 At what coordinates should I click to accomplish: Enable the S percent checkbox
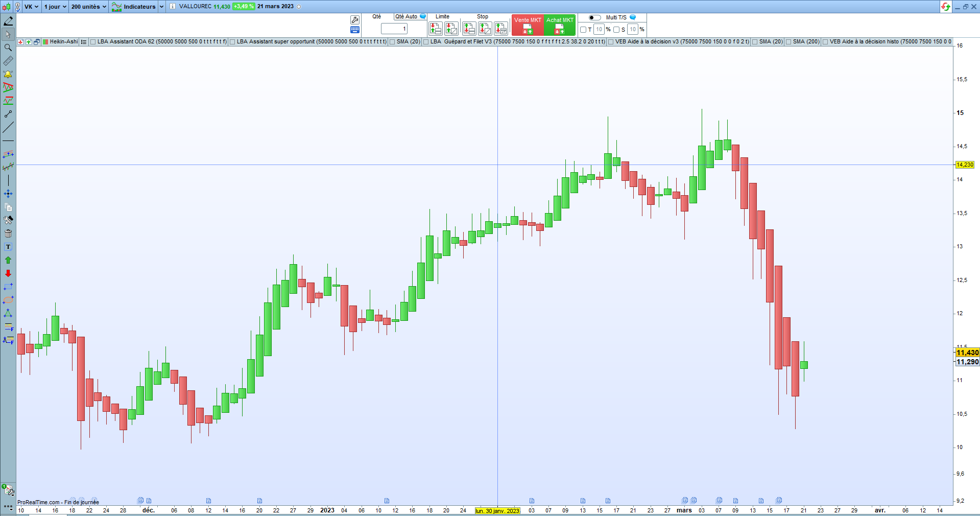point(616,30)
